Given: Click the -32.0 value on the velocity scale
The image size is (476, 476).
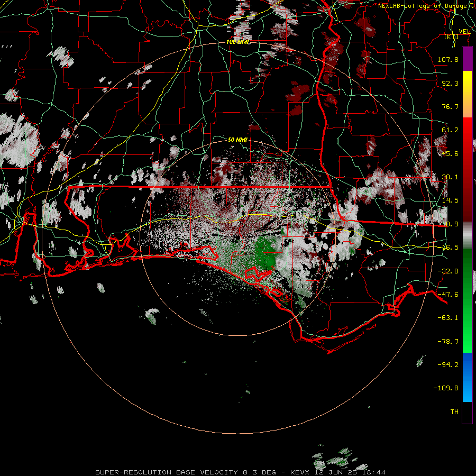Looking at the screenshot, I should coord(448,271).
